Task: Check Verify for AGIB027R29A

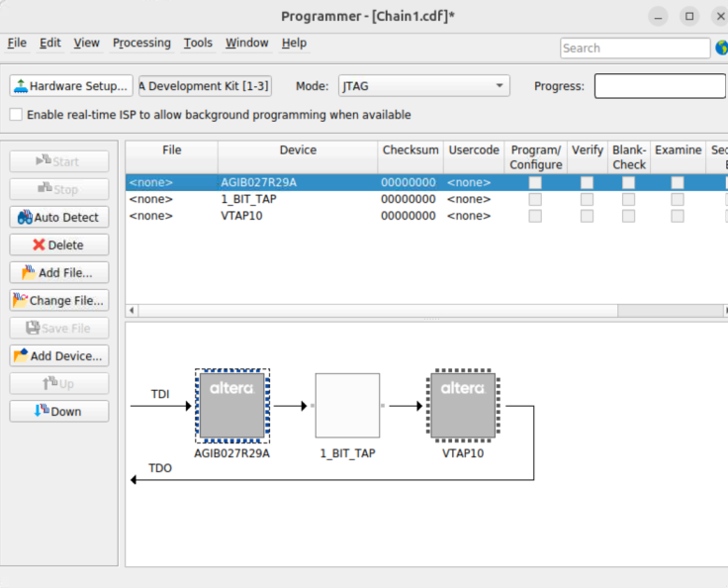Action: pos(587,183)
